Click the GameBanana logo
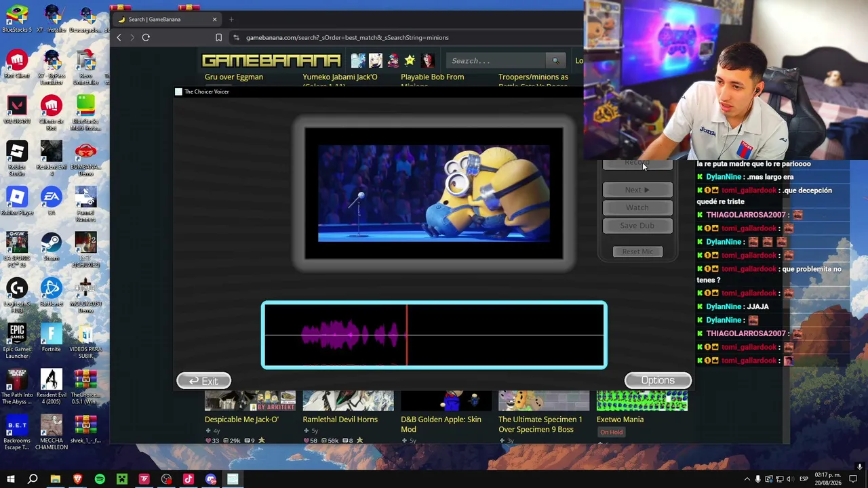The image size is (868, 488). 271,61
